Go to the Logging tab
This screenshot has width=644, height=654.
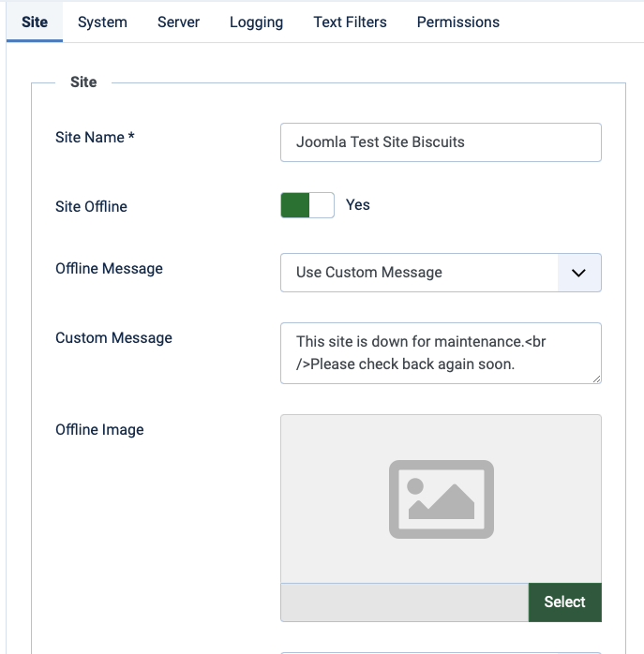[256, 22]
